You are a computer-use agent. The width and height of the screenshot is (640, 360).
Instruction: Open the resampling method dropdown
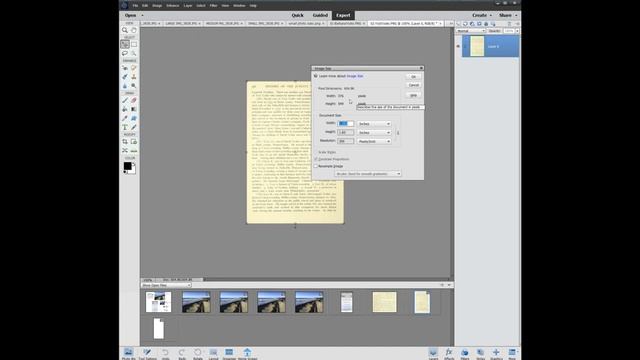click(368, 174)
